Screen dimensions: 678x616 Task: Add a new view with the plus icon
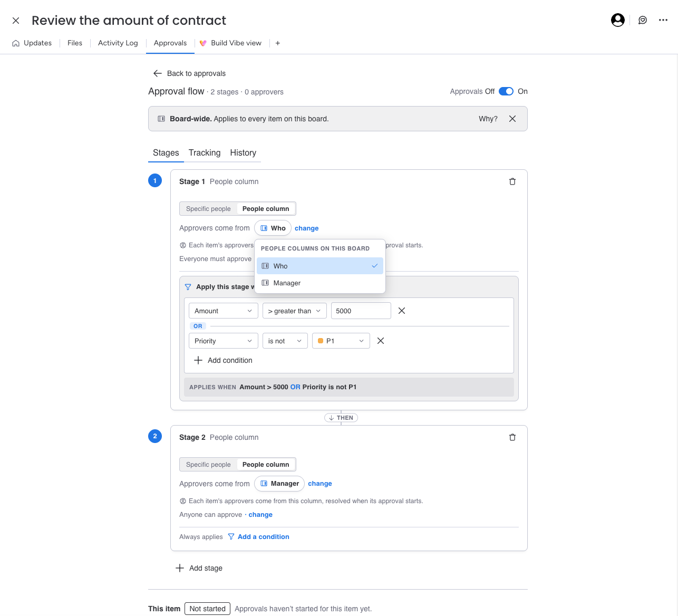[x=278, y=43]
